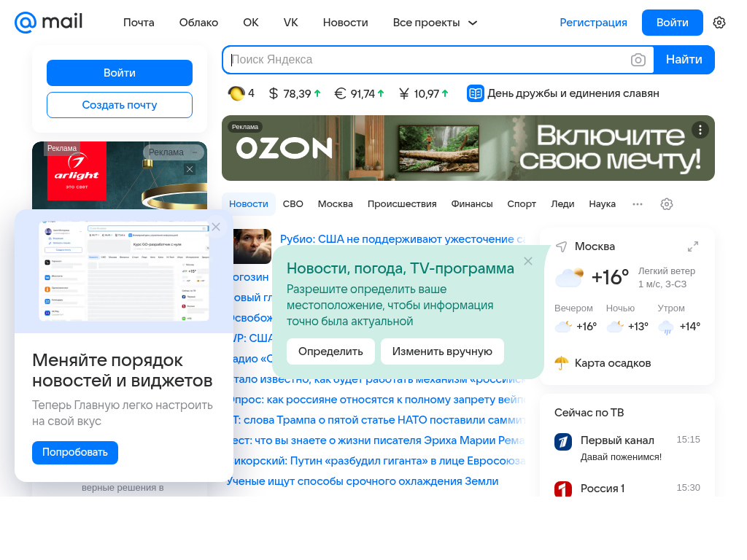Click Создать почту button
747x560 pixels.
[x=120, y=105]
